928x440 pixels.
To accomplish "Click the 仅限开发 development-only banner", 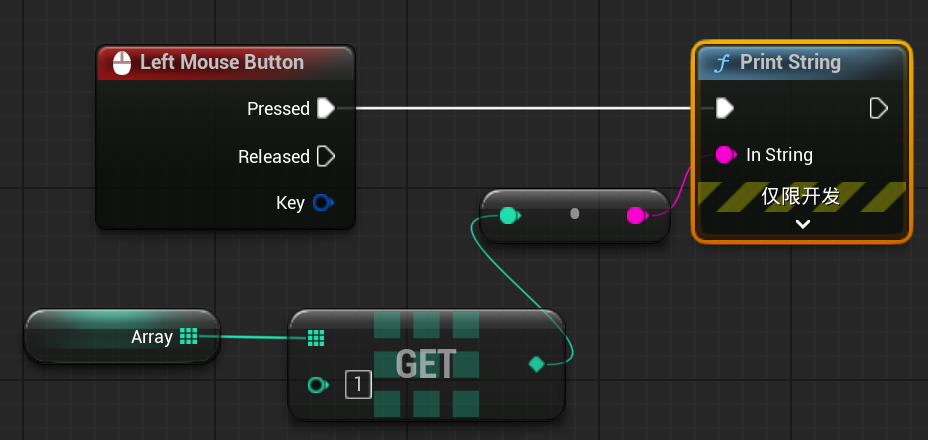I will pyautogui.click(x=801, y=196).
